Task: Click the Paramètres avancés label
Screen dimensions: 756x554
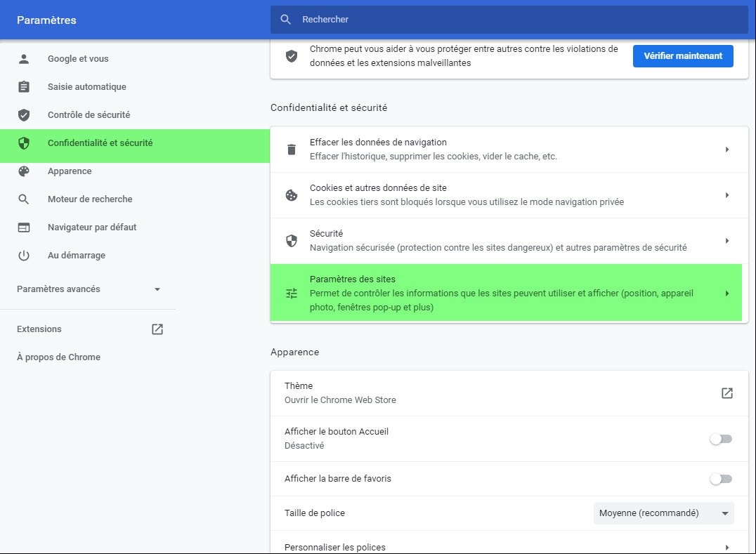Action: [x=58, y=289]
